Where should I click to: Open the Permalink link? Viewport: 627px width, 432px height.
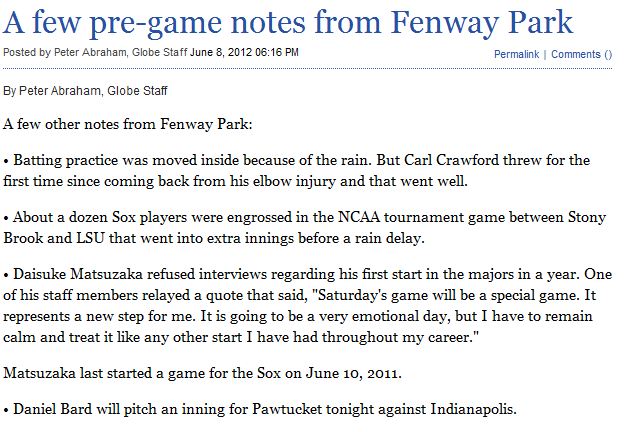(x=516, y=54)
